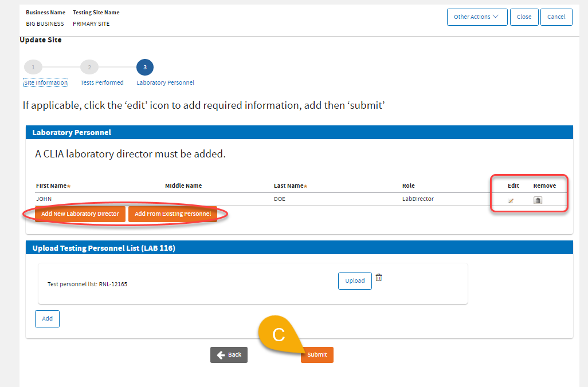Click Add From Existing Personnel button

[x=173, y=214]
